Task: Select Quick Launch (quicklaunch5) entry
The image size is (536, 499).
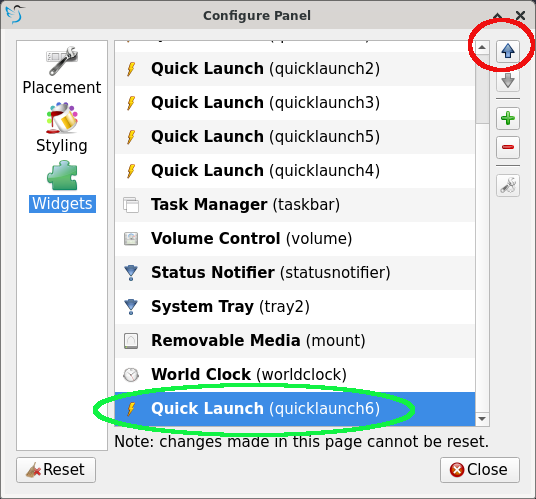Action: click(295, 137)
